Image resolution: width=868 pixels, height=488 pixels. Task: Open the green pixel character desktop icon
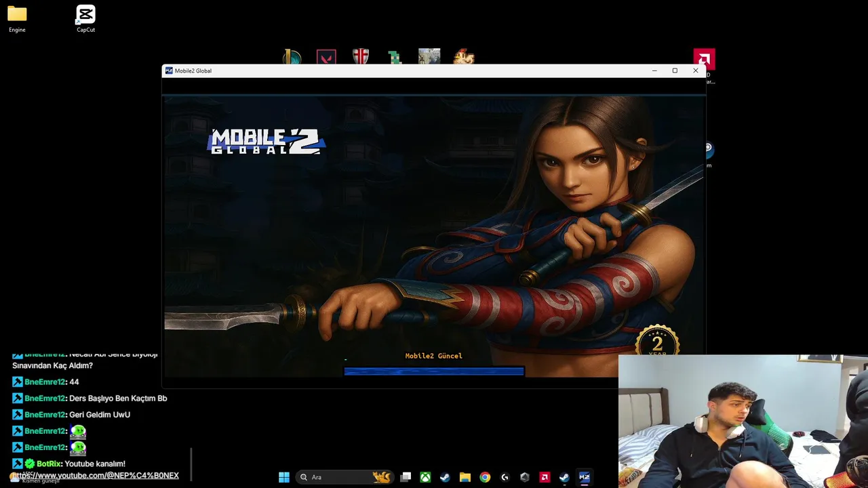coord(395,57)
